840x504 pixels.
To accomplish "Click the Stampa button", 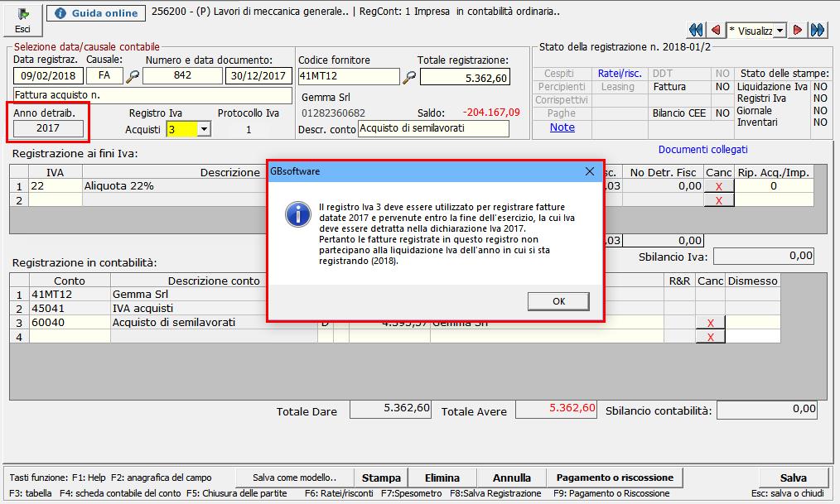I will [381, 477].
